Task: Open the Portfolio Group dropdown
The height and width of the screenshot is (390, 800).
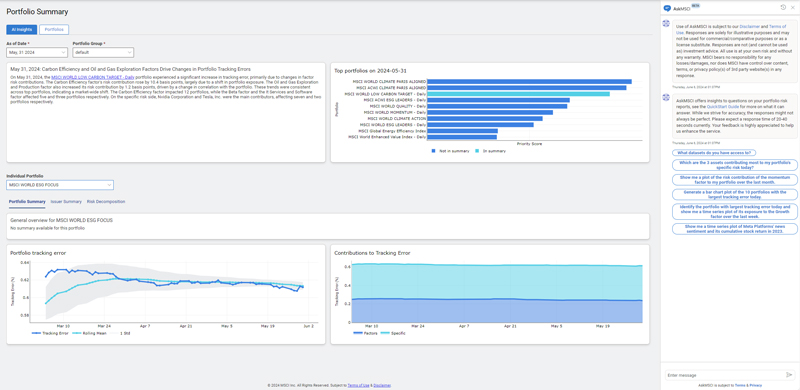Action: tap(103, 52)
